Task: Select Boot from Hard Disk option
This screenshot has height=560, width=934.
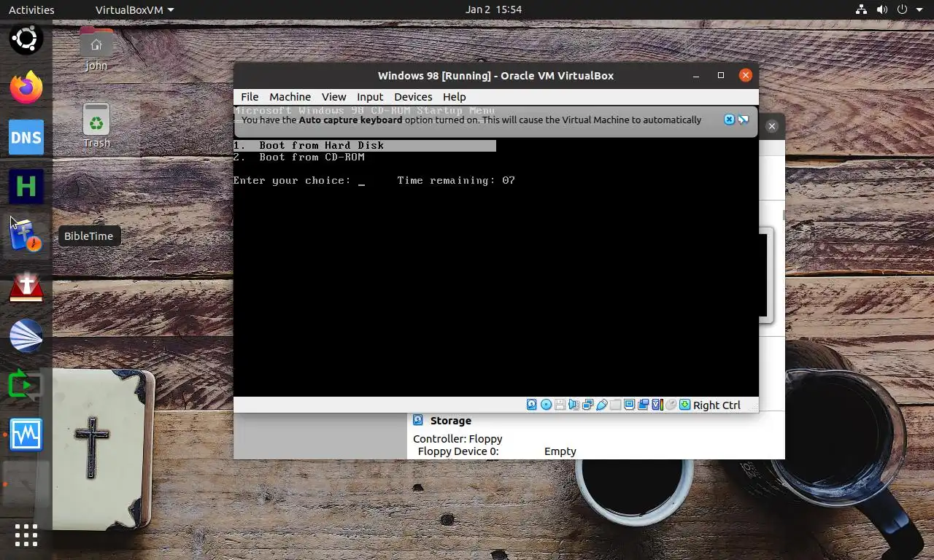Action: point(364,146)
